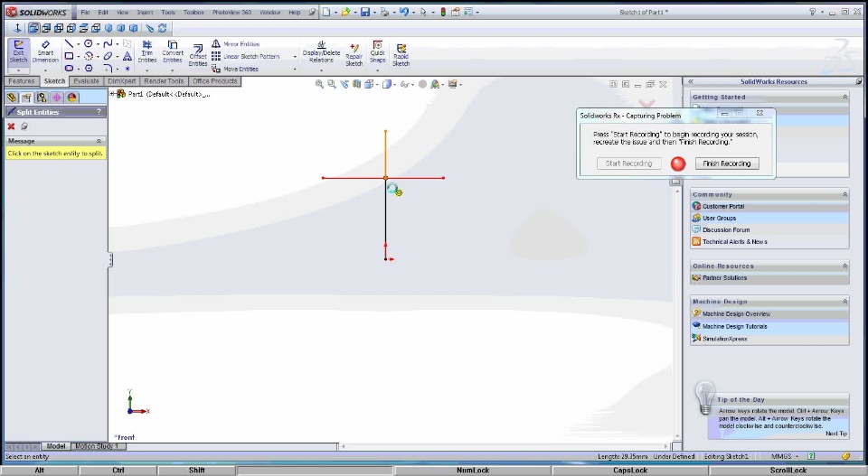
Task: Collapse the Message section
Action: point(99,141)
